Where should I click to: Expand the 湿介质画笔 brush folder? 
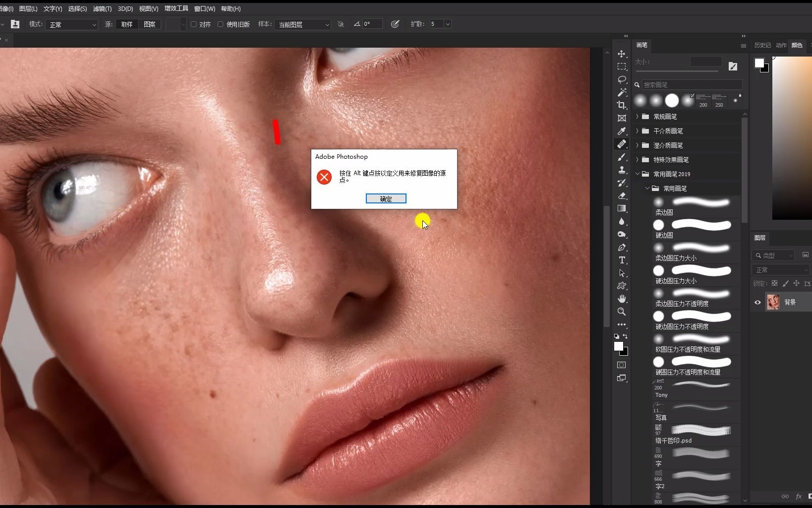638,145
